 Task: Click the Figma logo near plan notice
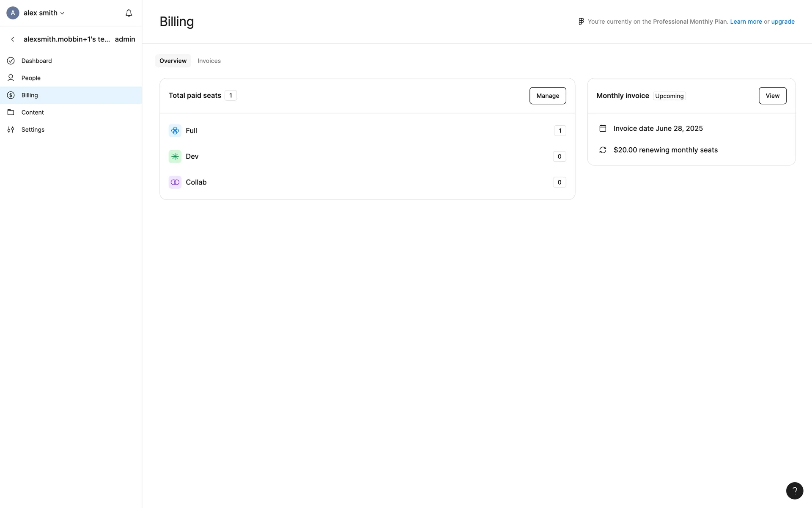(x=581, y=22)
